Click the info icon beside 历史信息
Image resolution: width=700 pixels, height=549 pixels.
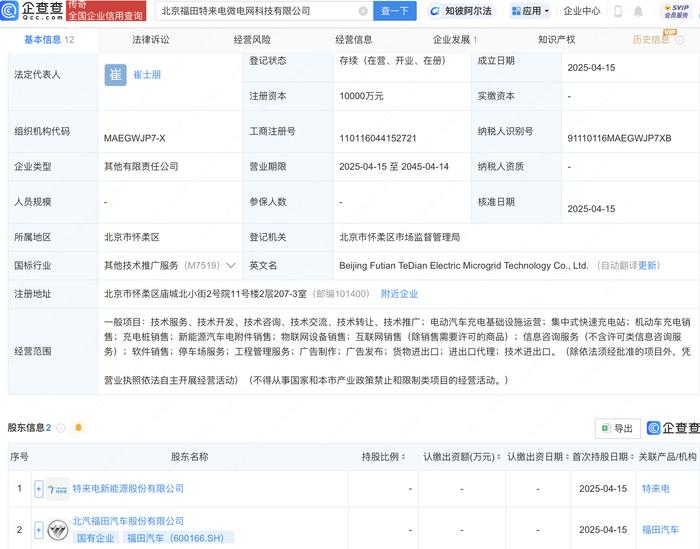[x=679, y=41]
